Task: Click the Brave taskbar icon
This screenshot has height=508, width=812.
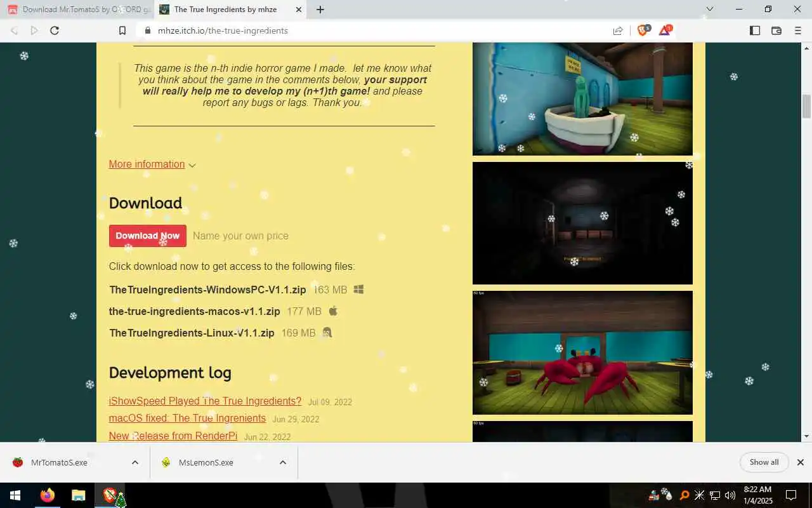Action: tap(110, 495)
